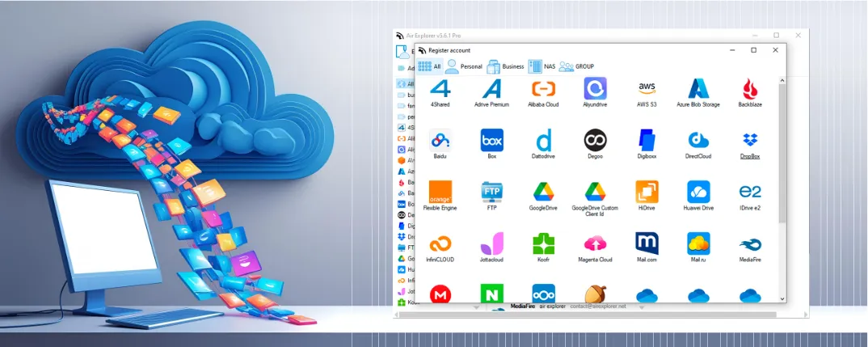Maximize the Register account dialog
868x347 pixels.
753,50
